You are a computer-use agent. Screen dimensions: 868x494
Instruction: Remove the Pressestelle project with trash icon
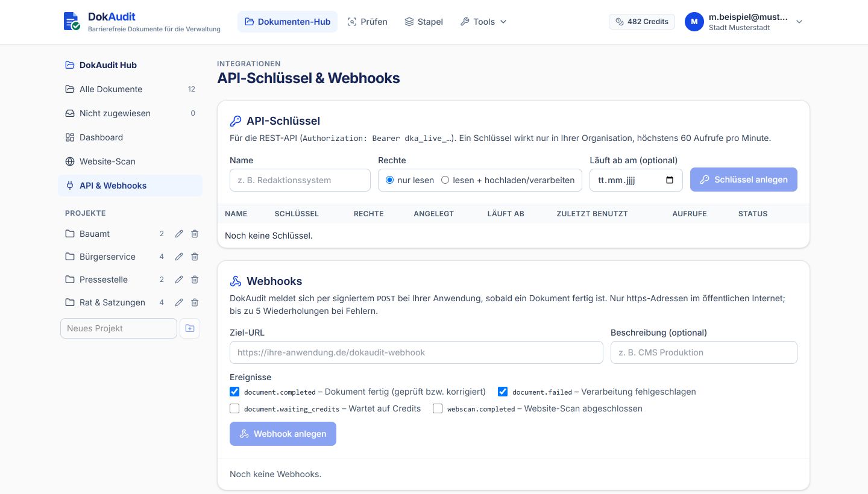tap(195, 280)
